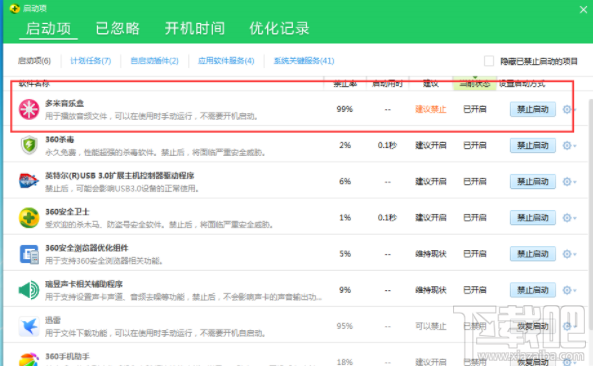Click the 360手机助手 colorful icon
Viewport: 593px width, 366px height.
[x=29, y=359]
